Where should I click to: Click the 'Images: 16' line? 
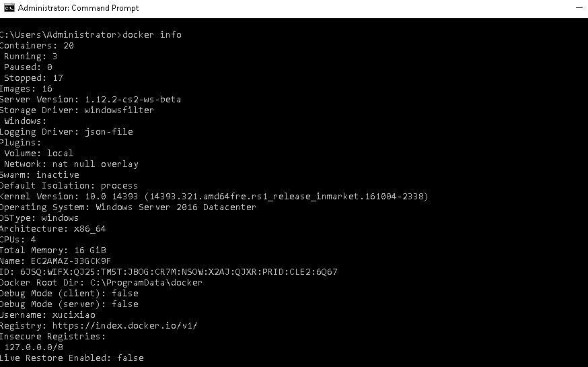click(26, 89)
